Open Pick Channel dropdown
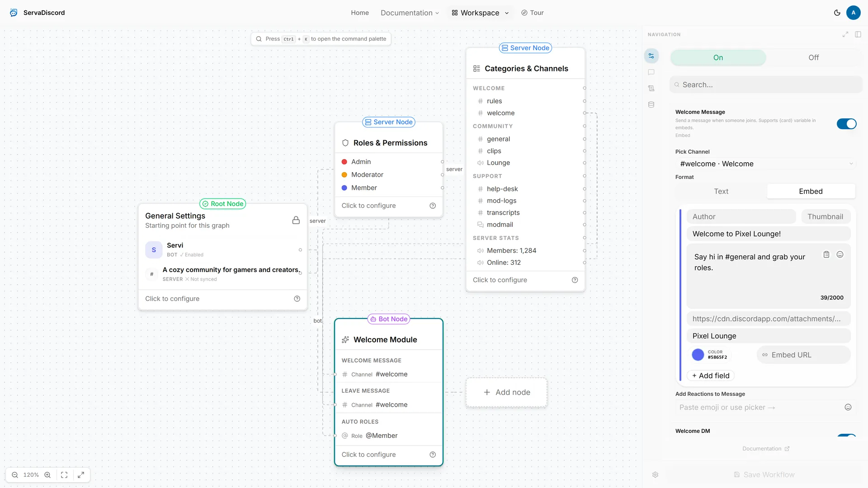 [x=766, y=164]
